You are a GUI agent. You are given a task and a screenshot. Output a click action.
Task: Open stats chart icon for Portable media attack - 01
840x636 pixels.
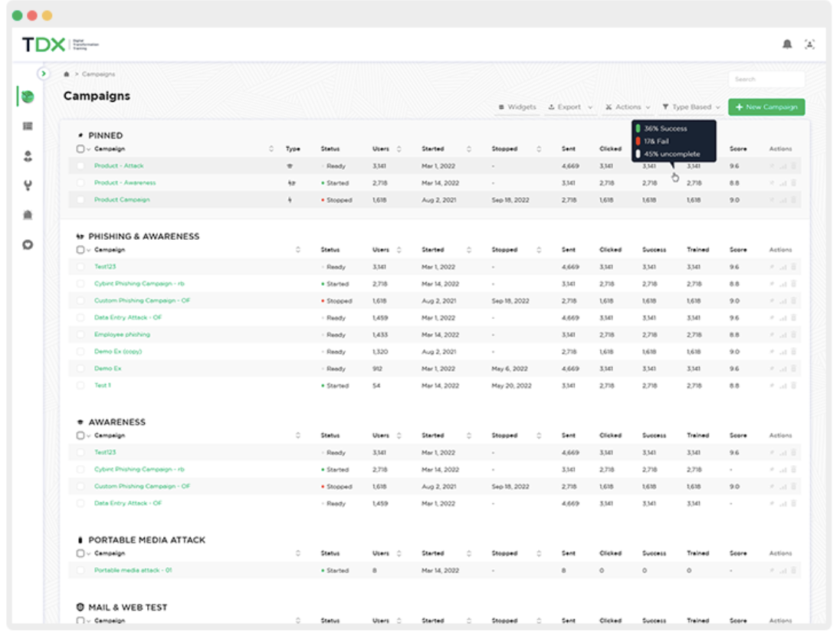[783, 571]
